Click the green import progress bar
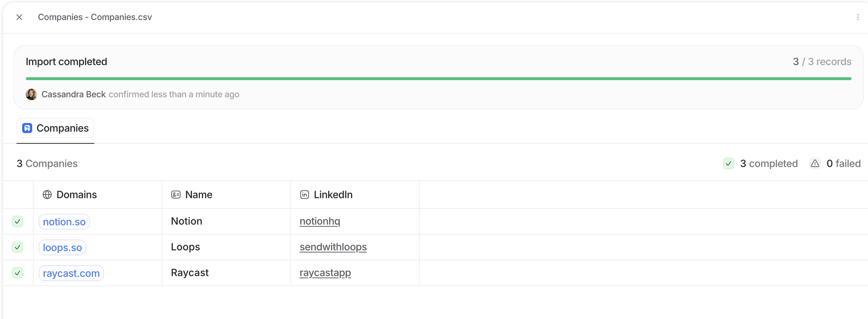This screenshot has width=868, height=319. [x=438, y=79]
